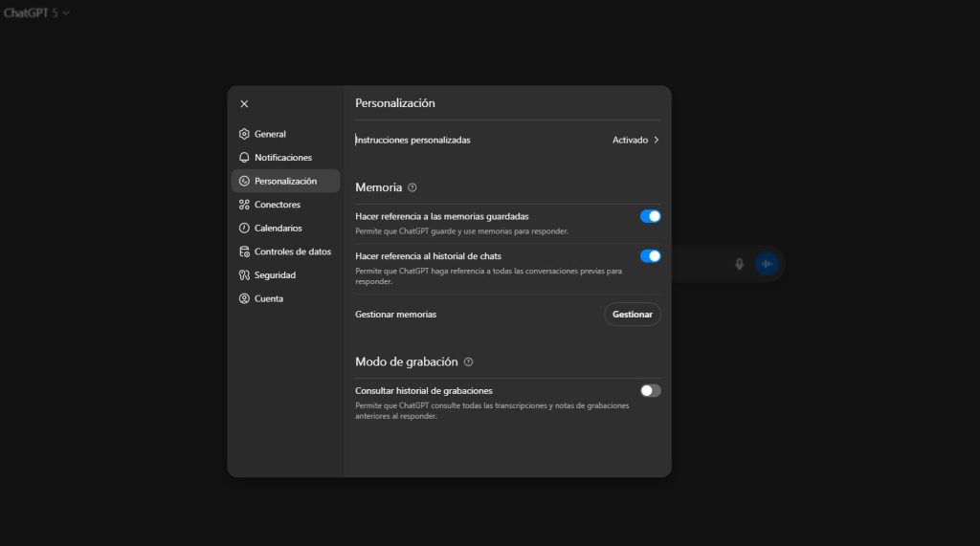Click the Controles de datos database icon
The height and width of the screenshot is (546, 980).
(x=244, y=251)
